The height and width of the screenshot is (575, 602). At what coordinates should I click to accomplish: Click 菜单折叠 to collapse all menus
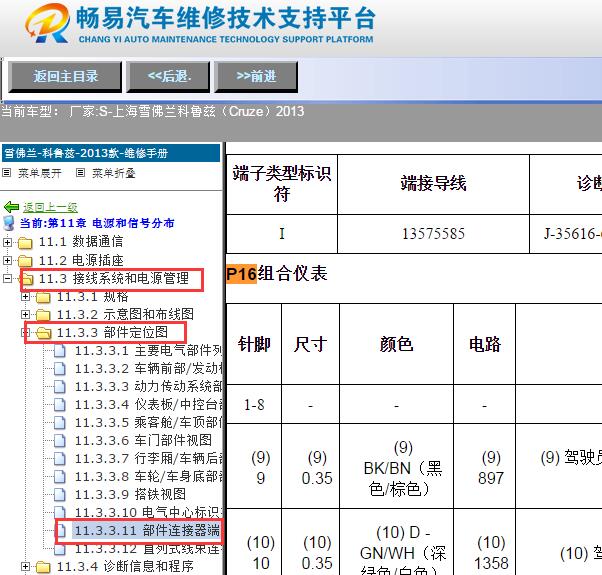click(114, 173)
